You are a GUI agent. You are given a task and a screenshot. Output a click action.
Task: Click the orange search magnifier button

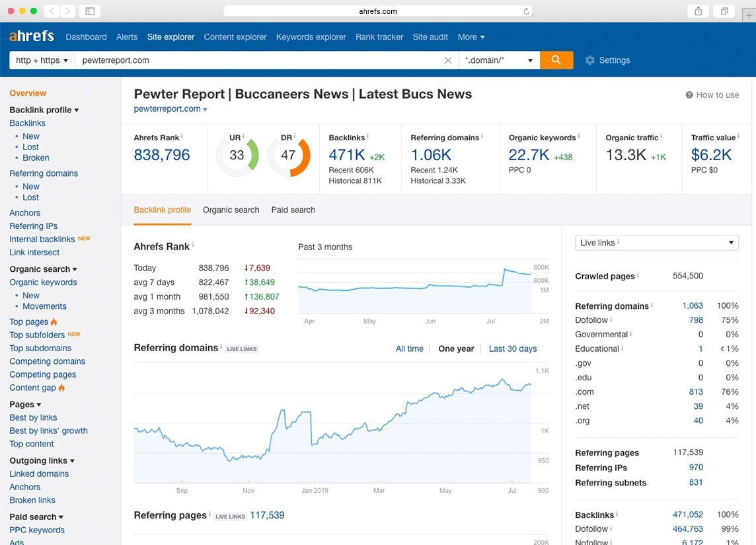point(556,60)
